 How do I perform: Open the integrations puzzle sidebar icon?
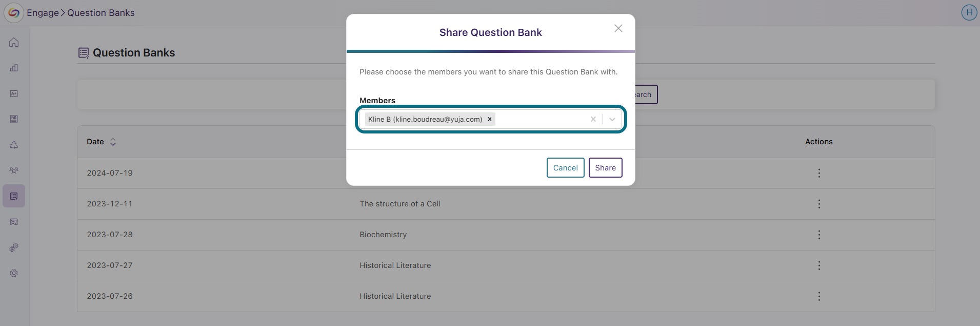[14, 247]
